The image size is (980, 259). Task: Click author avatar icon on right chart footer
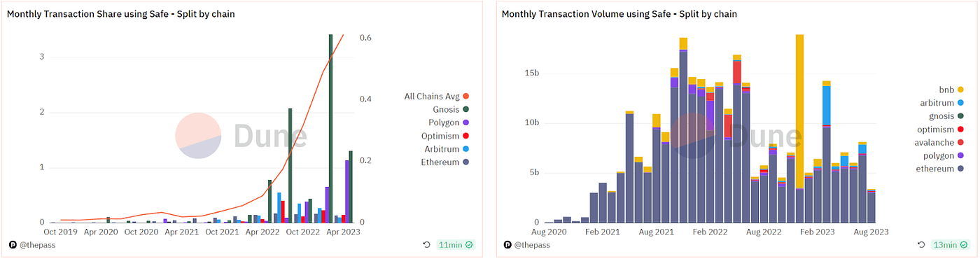pos(507,246)
